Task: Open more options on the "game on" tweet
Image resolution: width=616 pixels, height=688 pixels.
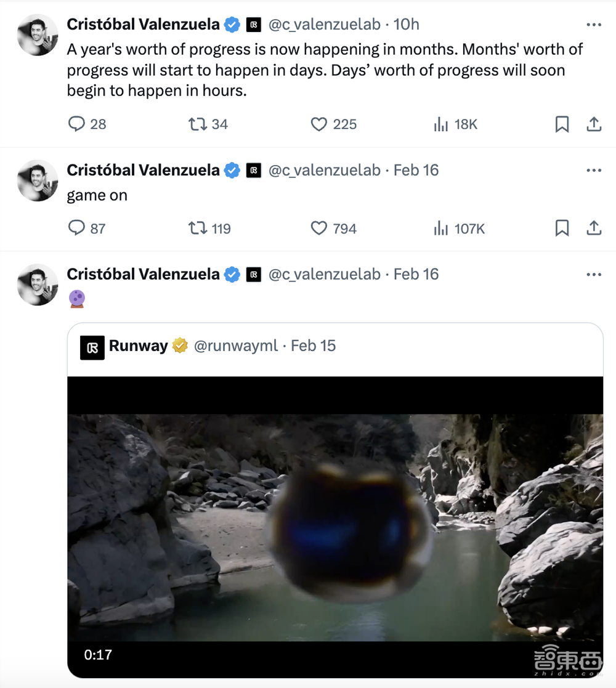Action: [594, 171]
